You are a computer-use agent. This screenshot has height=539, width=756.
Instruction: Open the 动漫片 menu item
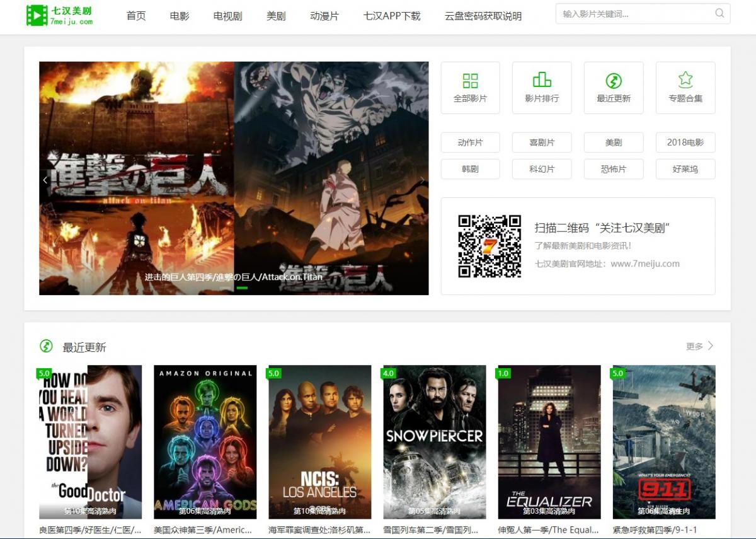tap(324, 16)
